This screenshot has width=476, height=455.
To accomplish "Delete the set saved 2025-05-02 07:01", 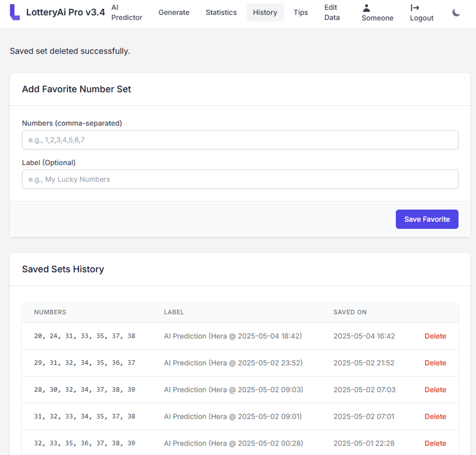I will 435,416.
